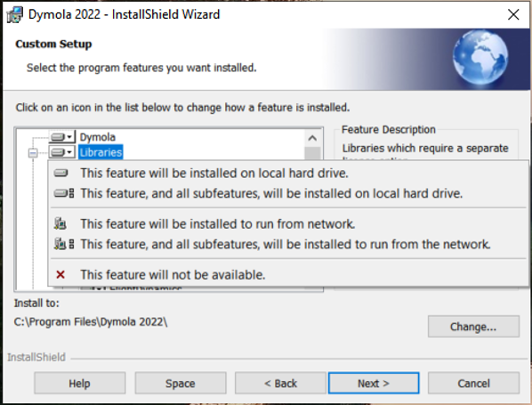The image size is (532, 405).
Task: Select the Libraries feature row
Action: coord(101,152)
